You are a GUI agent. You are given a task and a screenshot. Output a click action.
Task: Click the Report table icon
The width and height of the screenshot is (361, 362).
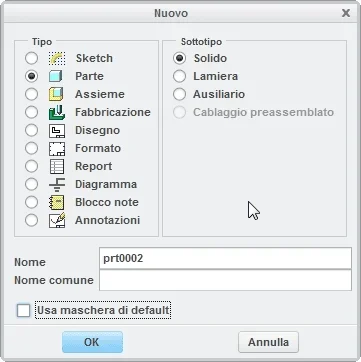click(x=57, y=166)
